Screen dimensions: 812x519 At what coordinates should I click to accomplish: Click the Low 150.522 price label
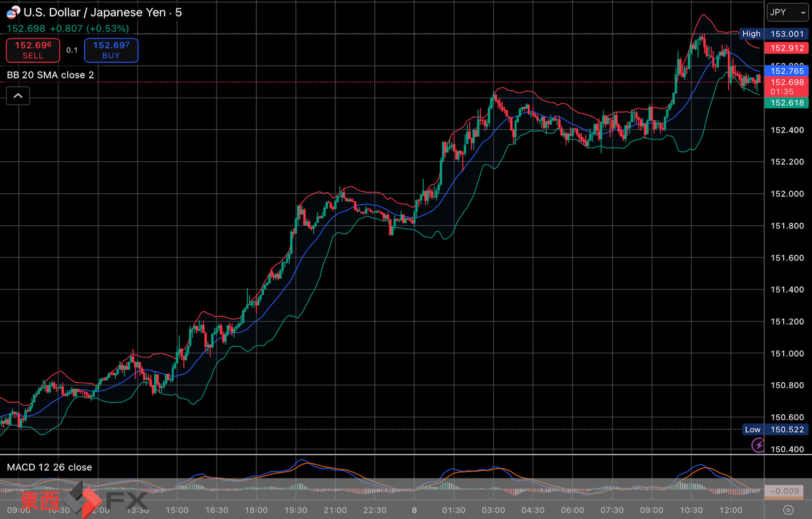(x=773, y=429)
